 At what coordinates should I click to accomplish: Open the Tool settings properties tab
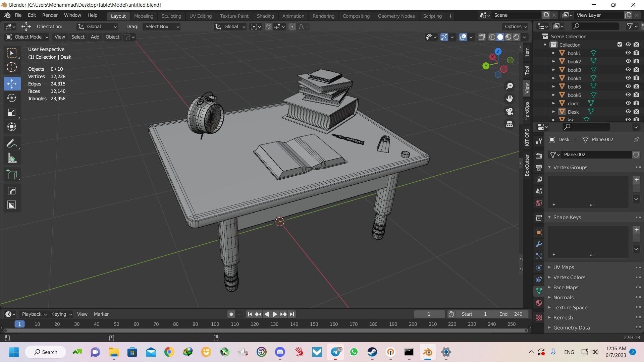(539, 141)
